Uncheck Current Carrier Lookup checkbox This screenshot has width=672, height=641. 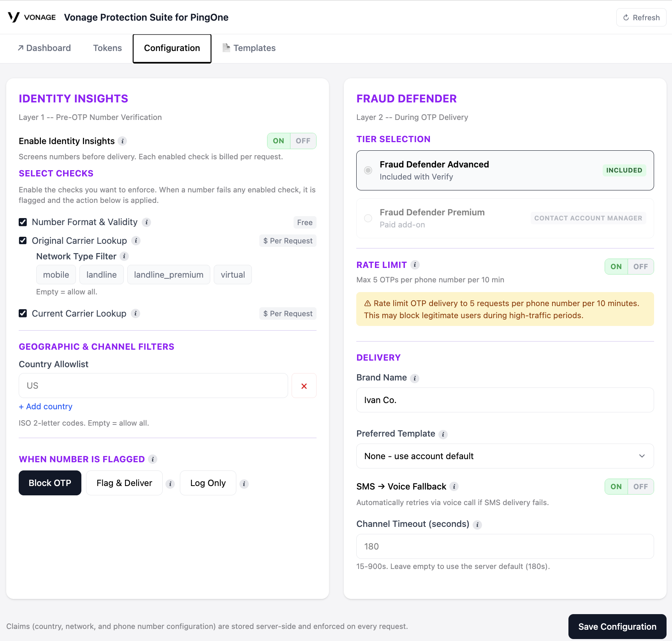23,313
